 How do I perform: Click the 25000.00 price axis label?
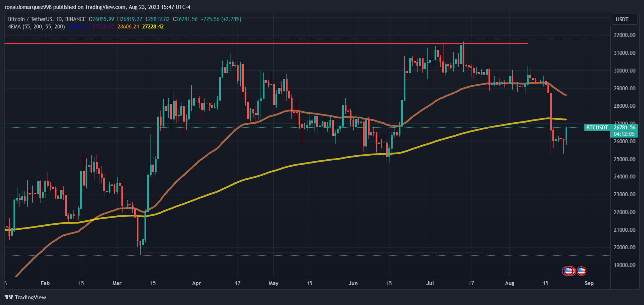click(x=624, y=159)
